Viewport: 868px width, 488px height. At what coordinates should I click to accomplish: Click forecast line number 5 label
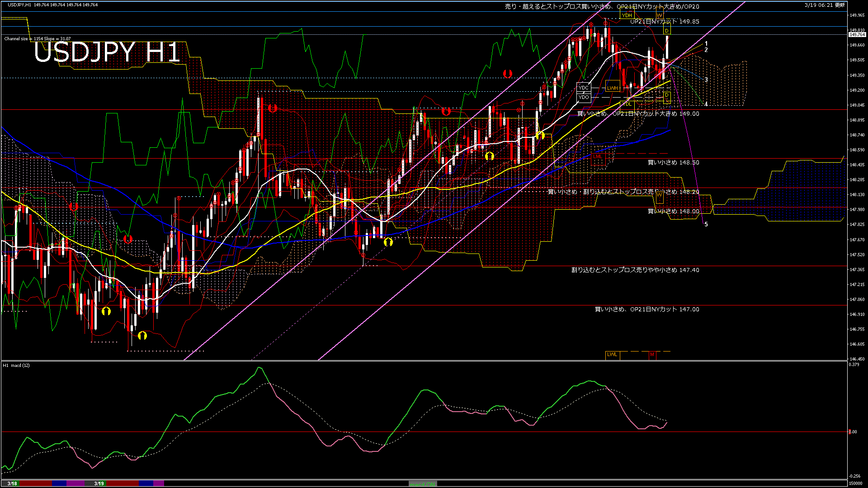706,224
